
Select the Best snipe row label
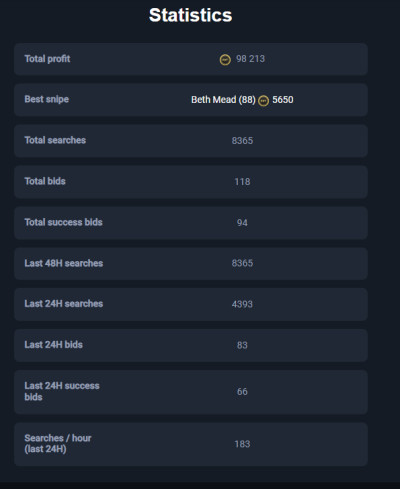click(47, 99)
